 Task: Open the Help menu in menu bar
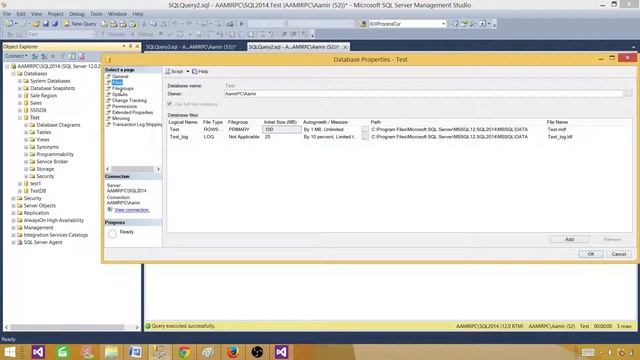(x=138, y=14)
